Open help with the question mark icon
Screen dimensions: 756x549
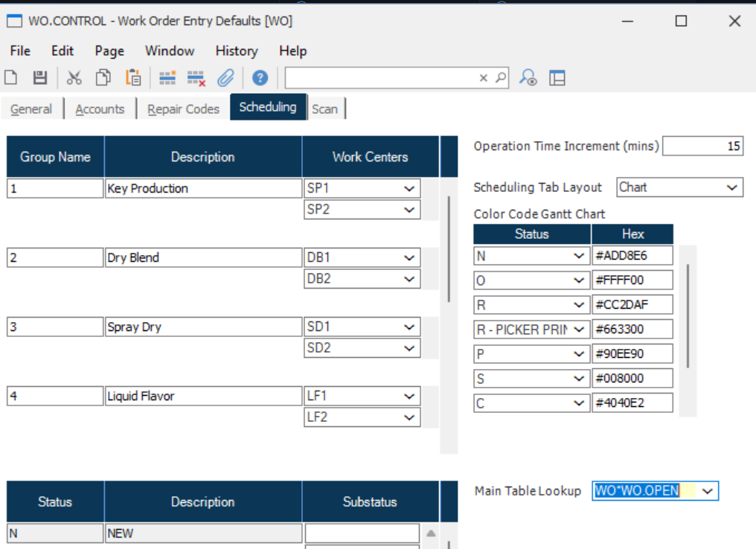coord(260,77)
